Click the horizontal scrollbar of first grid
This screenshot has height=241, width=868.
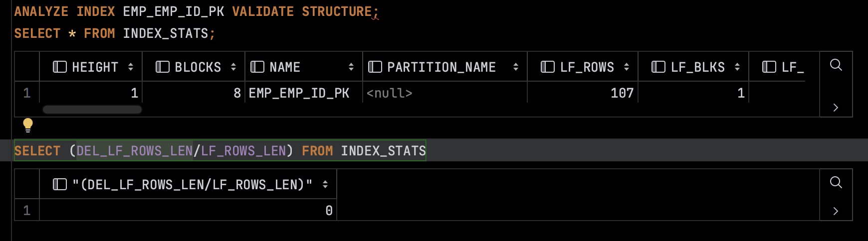pos(92,110)
